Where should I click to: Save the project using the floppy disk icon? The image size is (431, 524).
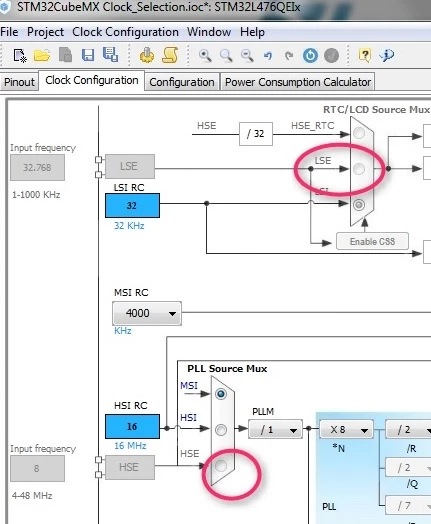88,55
